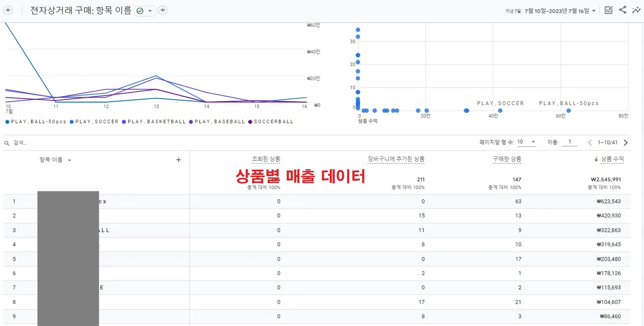The width and height of the screenshot is (644, 326).
Task: Sort by 장바구니에 추가된 상품 column header
Action: point(396,159)
